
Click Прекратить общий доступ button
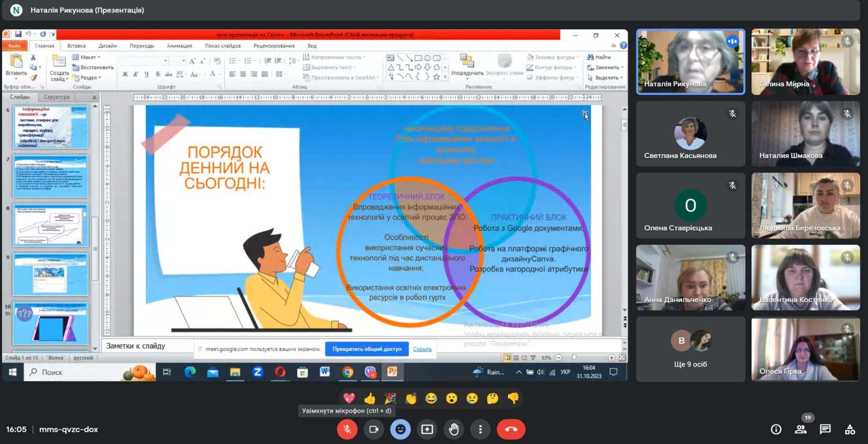tap(367, 349)
